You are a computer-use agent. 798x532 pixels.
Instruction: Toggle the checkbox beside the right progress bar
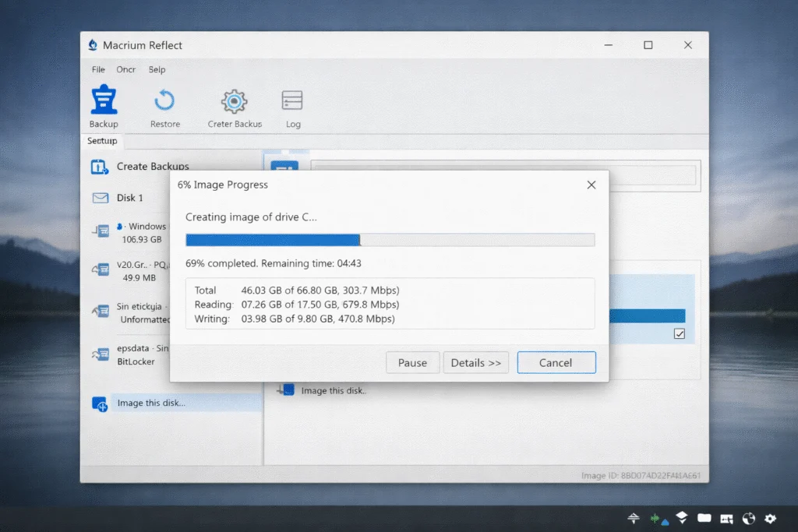point(679,333)
